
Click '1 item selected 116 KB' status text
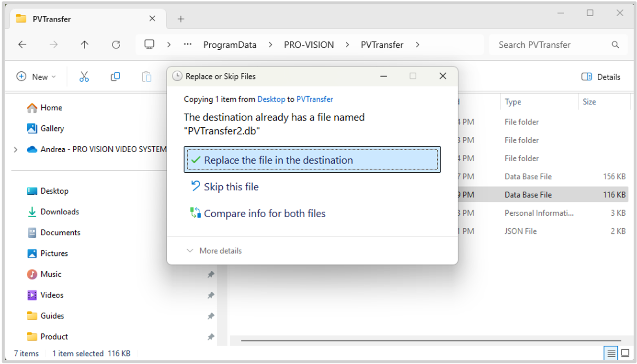click(x=91, y=353)
